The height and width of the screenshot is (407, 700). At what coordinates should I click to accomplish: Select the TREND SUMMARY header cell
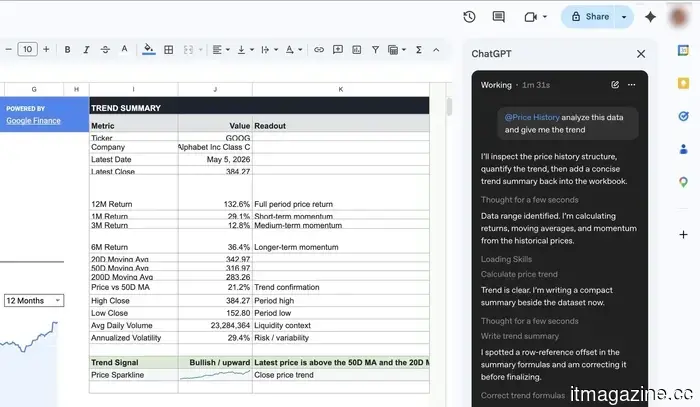259,108
